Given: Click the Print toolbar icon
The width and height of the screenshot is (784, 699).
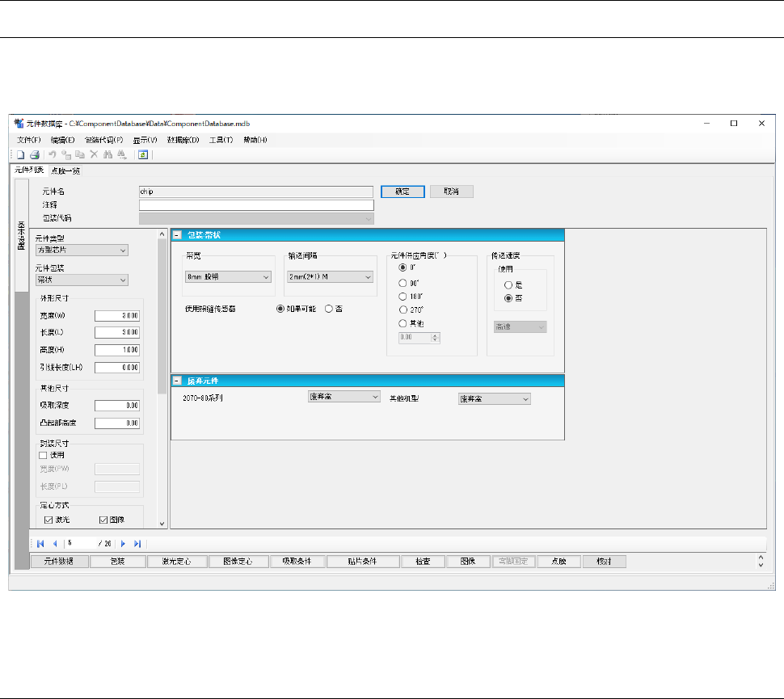Looking at the screenshot, I should pos(35,154).
